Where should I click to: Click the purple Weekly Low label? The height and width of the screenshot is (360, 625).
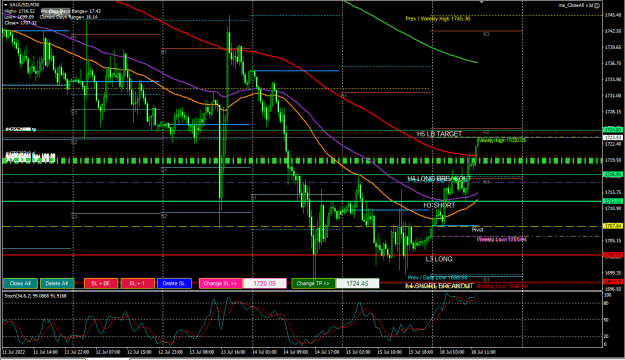pyautogui.click(x=502, y=239)
